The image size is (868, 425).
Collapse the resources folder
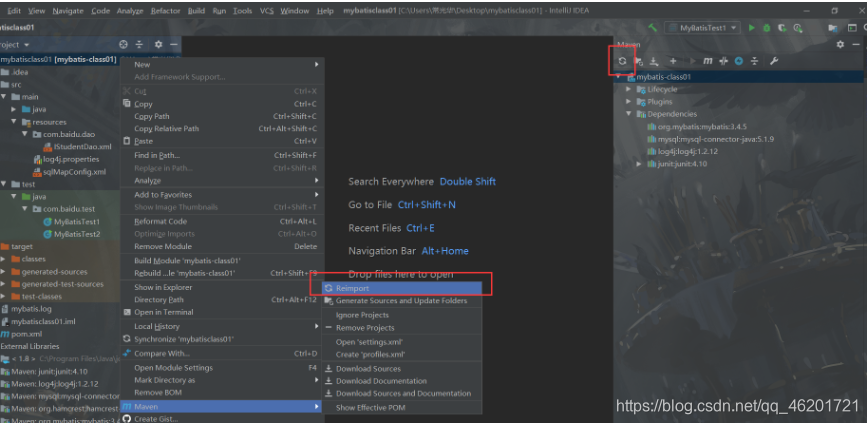(x=14, y=122)
